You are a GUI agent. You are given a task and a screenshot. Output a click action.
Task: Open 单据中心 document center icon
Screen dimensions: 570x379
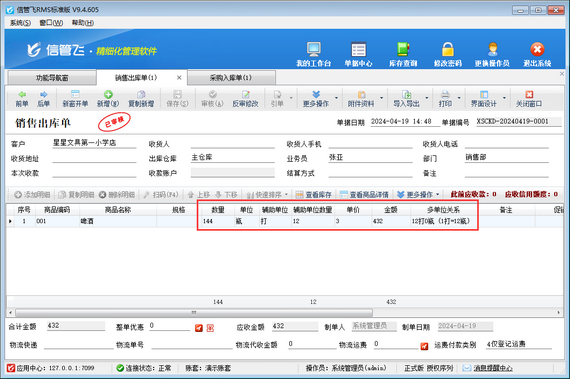[358, 49]
